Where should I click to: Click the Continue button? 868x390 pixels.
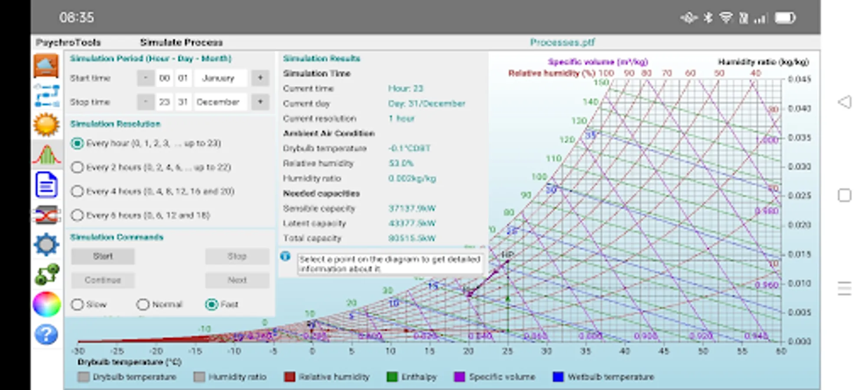point(103,280)
